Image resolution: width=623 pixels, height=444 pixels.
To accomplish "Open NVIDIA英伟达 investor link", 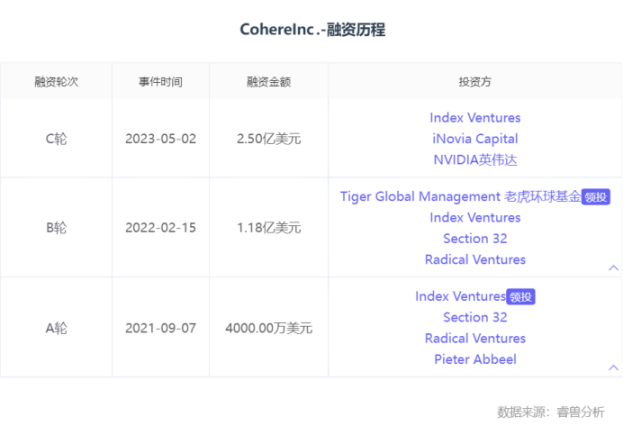I will pyautogui.click(x=475, y=160).
